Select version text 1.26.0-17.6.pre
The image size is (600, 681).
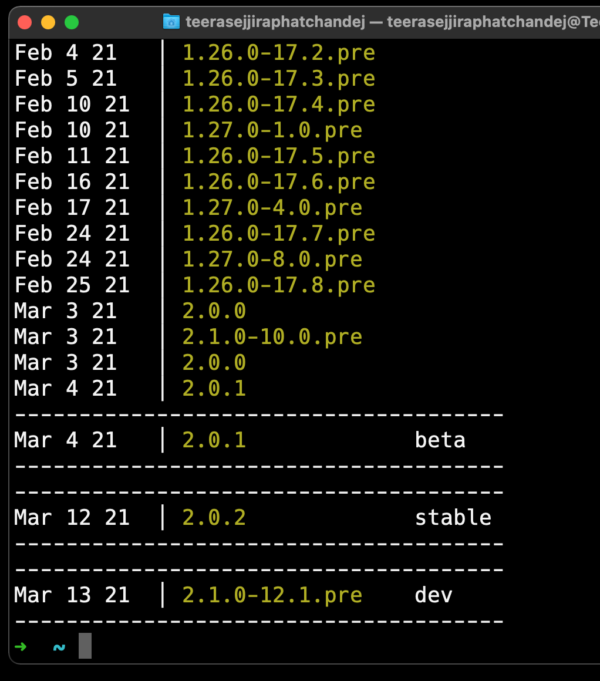pos(278,182)
